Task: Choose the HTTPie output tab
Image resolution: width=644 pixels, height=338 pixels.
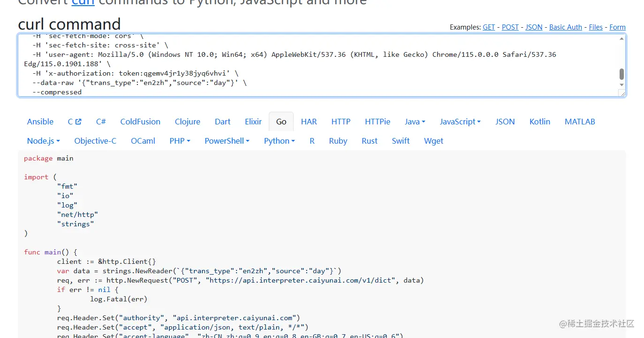Action: [377, 122]
